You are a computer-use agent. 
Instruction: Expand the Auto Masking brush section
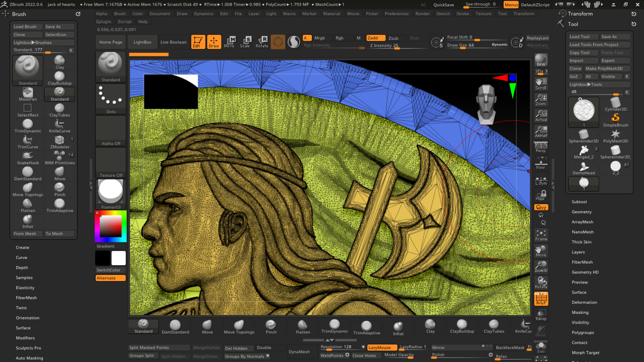[x=29, y=358]
